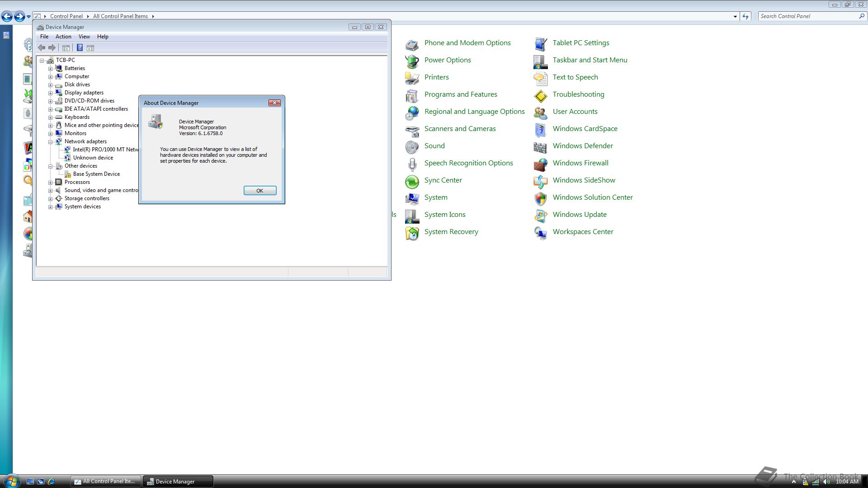Click the Tablet PC Settings icon
868x488 pixels.
[x=540, y=44]
